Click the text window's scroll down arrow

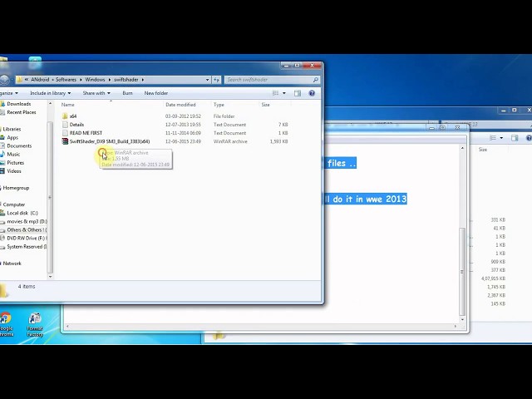pos(462,319)
